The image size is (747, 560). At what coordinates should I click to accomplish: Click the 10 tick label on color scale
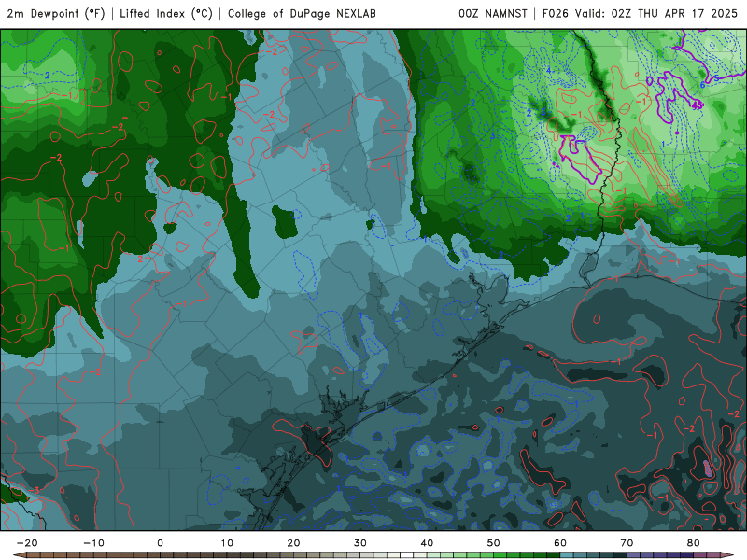pyautogui.click(x=227, y=543)
